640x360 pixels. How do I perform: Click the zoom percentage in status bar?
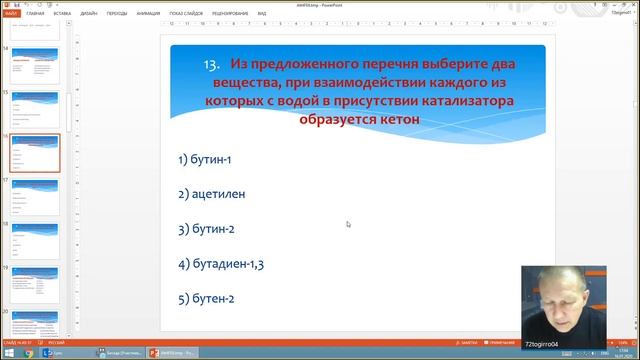coord(623,342)
